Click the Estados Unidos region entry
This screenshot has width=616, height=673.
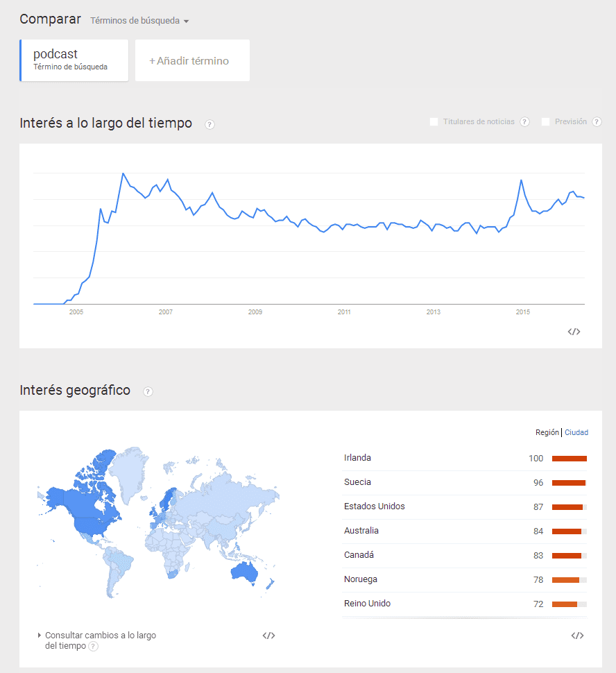pos(465,506)
